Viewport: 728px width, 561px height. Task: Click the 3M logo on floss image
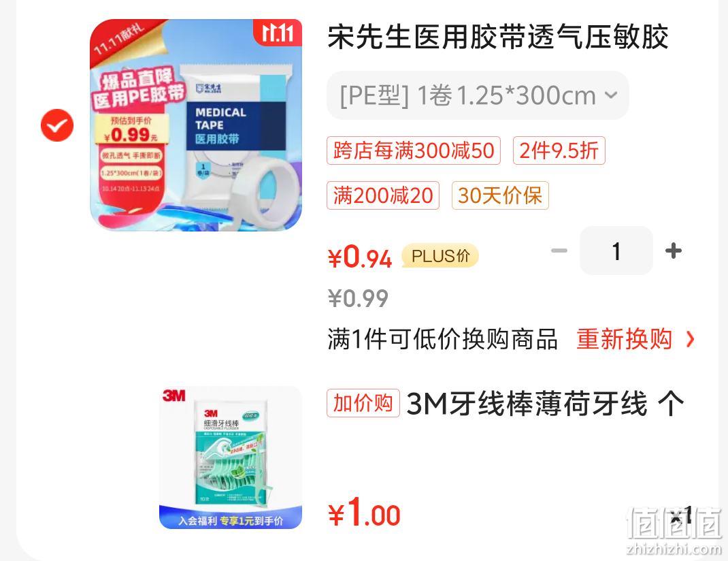[x=174, y=396]
